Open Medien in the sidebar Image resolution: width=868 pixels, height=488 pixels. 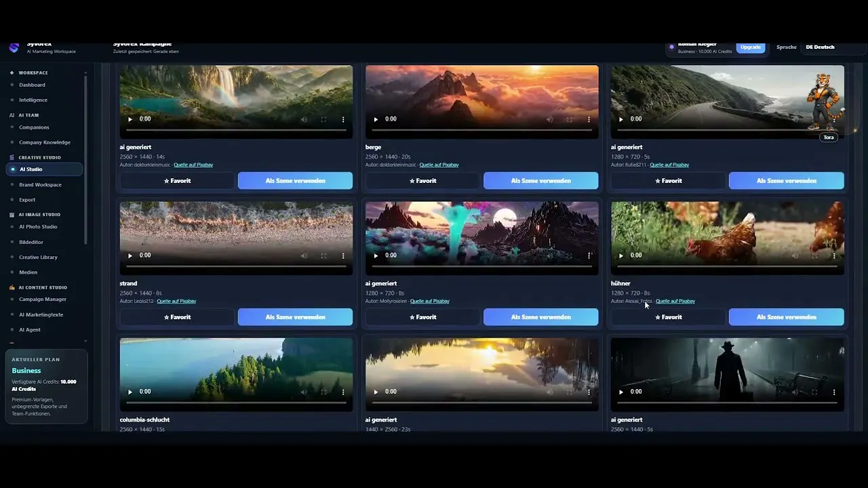(x=28, y=272)
